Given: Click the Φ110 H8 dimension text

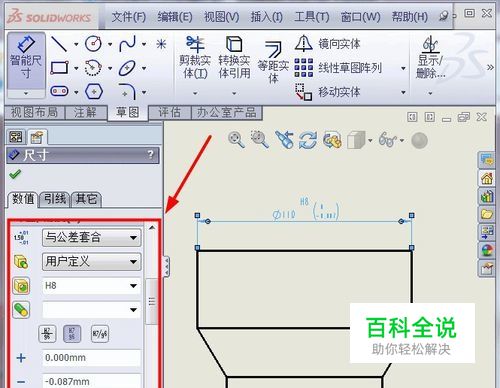Looking at the screenshot, I should (306, 210).
